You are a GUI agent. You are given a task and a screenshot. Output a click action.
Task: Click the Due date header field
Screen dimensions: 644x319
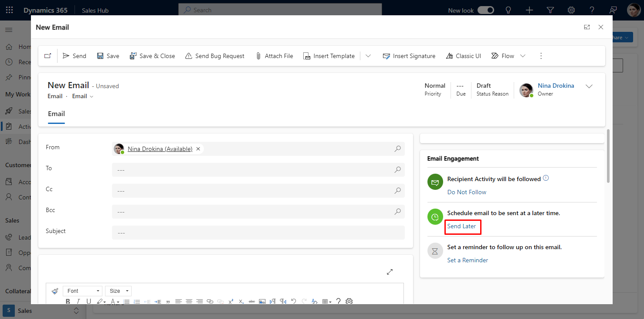pyautogui.click(x=461, y=89)
